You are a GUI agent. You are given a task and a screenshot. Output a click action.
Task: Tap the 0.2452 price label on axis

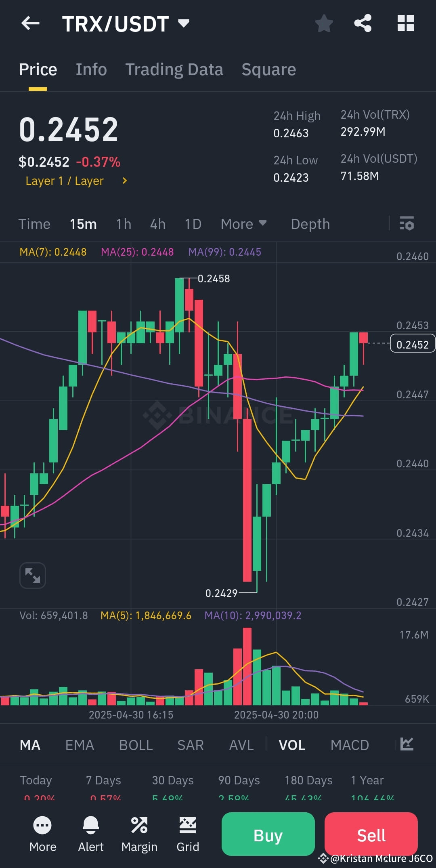[x=412, y=344]
